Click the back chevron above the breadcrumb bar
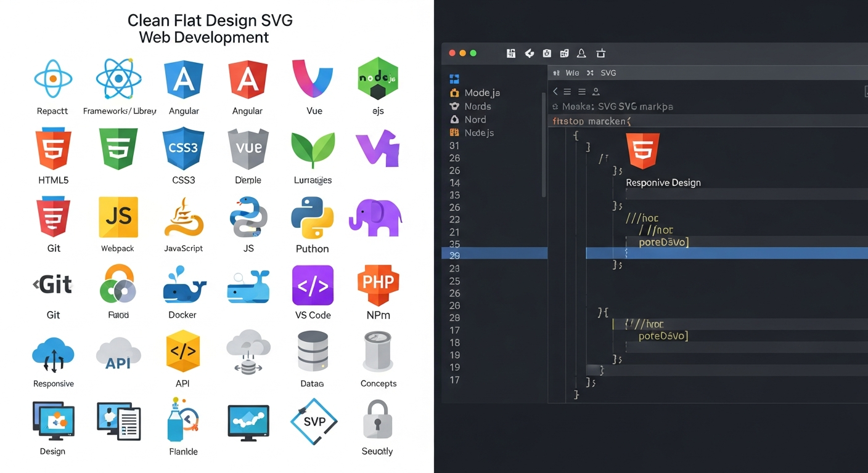868x473 pixels. [555, 91]
